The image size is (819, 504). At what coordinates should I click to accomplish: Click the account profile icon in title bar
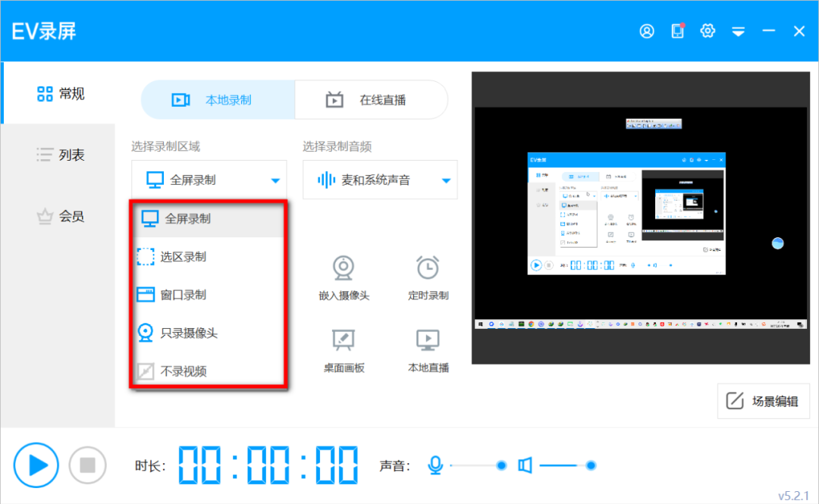click(x=647, y=31)
